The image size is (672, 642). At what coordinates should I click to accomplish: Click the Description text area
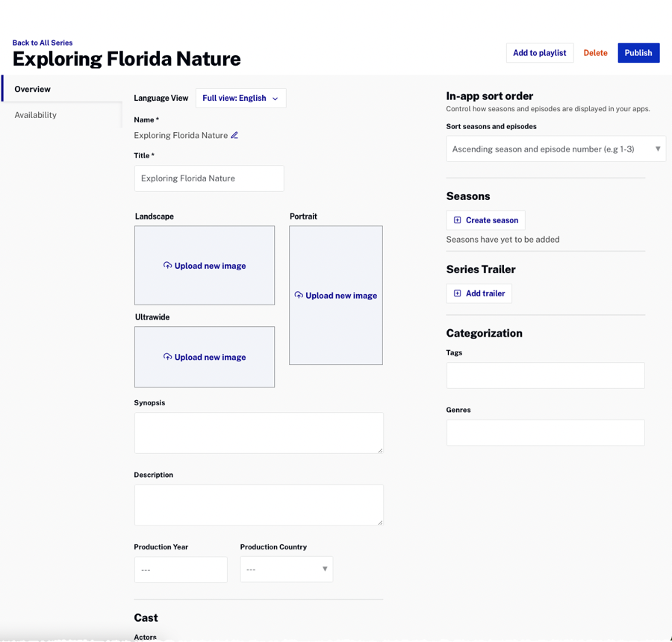(x=258, y=505)
